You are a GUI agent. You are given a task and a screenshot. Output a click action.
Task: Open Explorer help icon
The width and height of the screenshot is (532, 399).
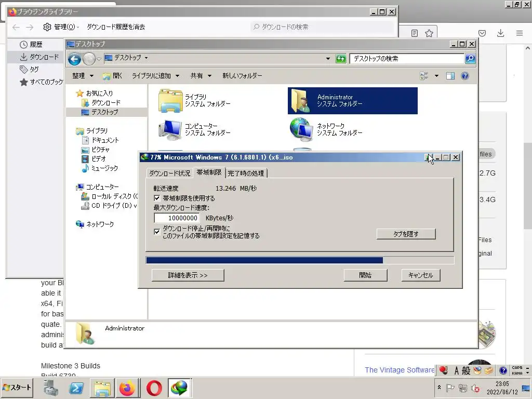465,76
